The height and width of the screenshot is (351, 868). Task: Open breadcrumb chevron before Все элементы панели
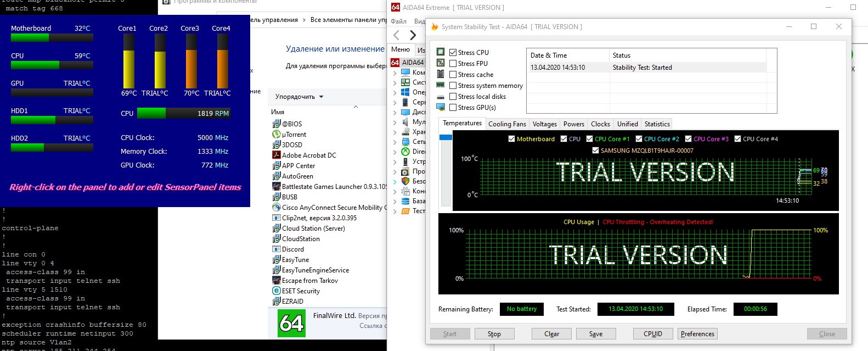click(x=303, y=20)
